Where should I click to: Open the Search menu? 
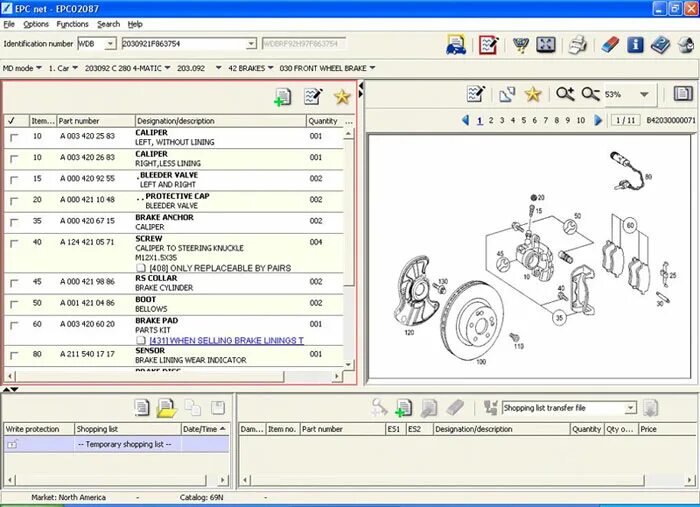click(108, 24)
